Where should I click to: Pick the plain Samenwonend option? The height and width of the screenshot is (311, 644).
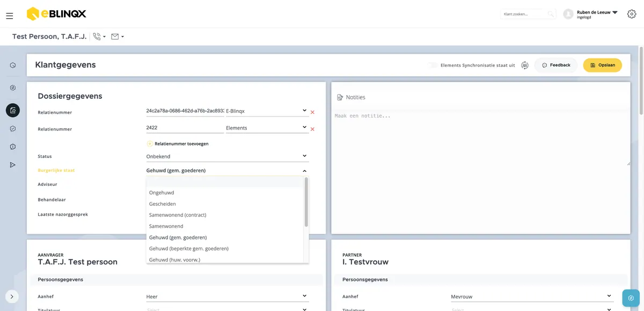(225, 227)
